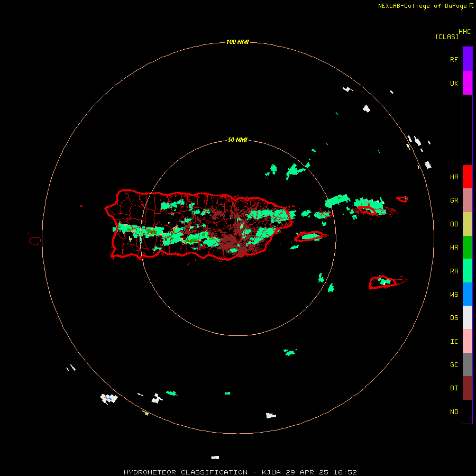Pick the RA bright green legend swatch

[467, 271]
